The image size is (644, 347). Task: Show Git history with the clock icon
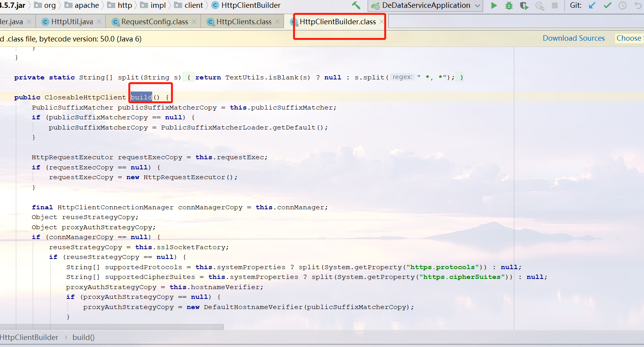(x=622, y=5)
